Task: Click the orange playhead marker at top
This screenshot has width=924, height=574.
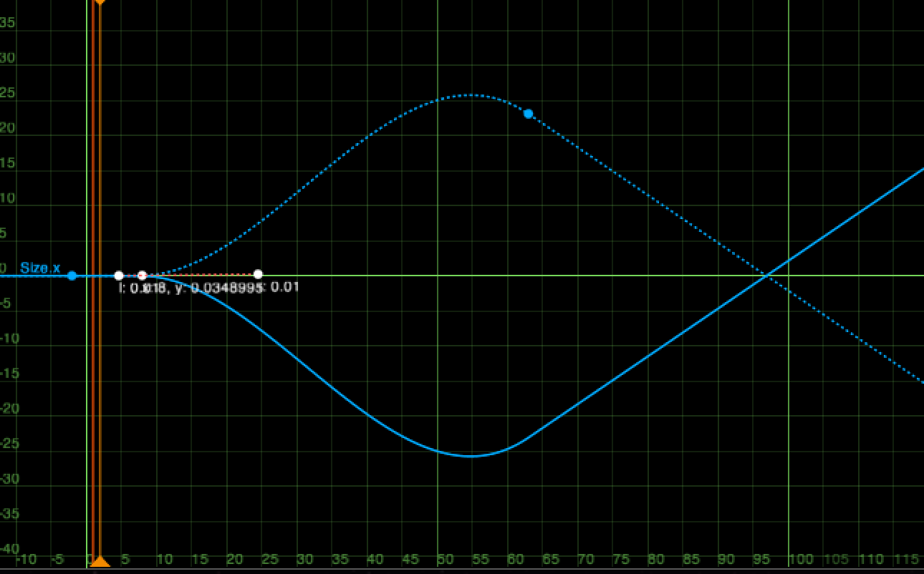Action: 100,2
